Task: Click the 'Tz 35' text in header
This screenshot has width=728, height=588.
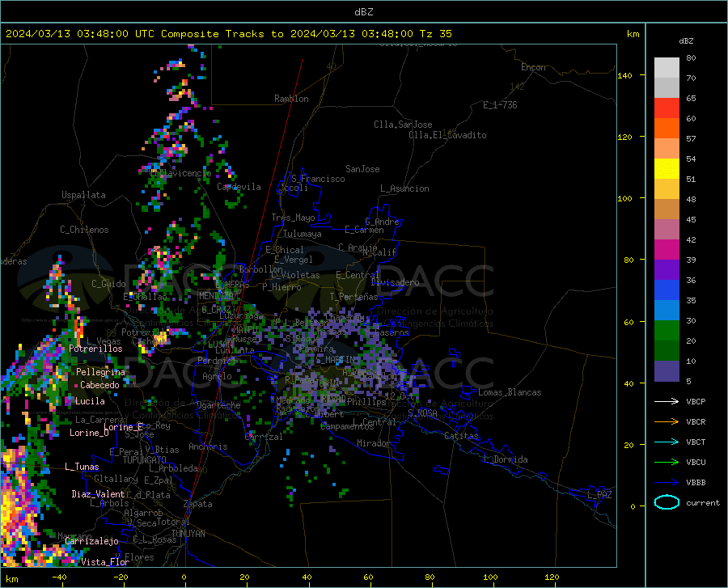Action: (x=435, y=34)
